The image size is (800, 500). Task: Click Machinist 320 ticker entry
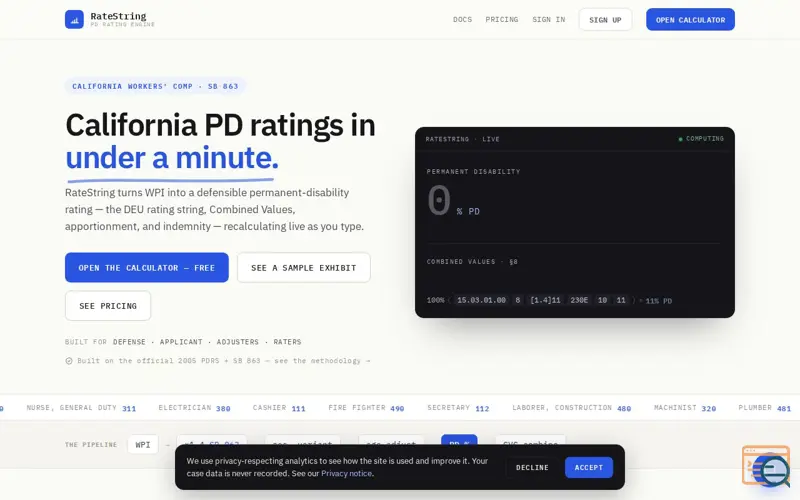[685, 408]
